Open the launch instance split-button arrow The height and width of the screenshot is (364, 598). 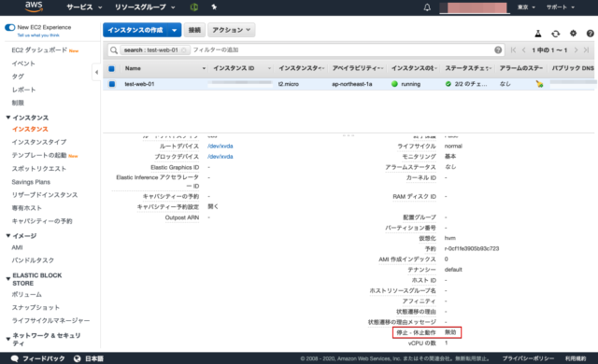coord(175,30)
